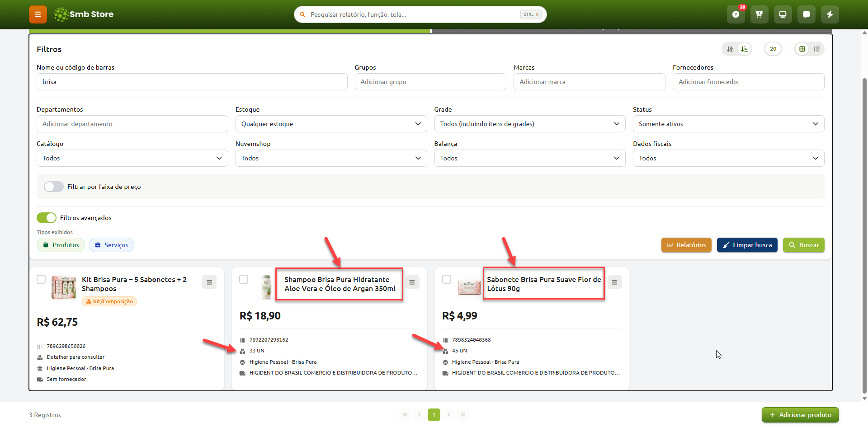Click the monitor screen icon in header

click(x=783, y=14)
